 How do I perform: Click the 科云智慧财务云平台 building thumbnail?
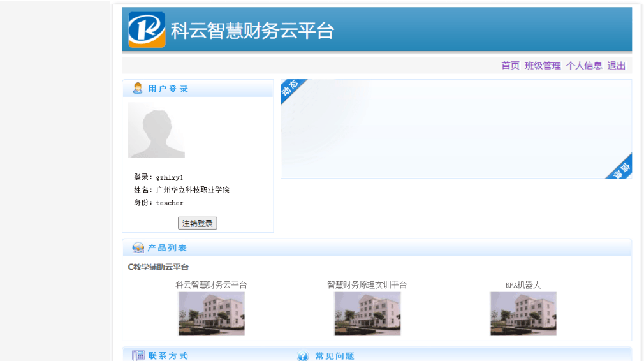click(x=212, y=314)
